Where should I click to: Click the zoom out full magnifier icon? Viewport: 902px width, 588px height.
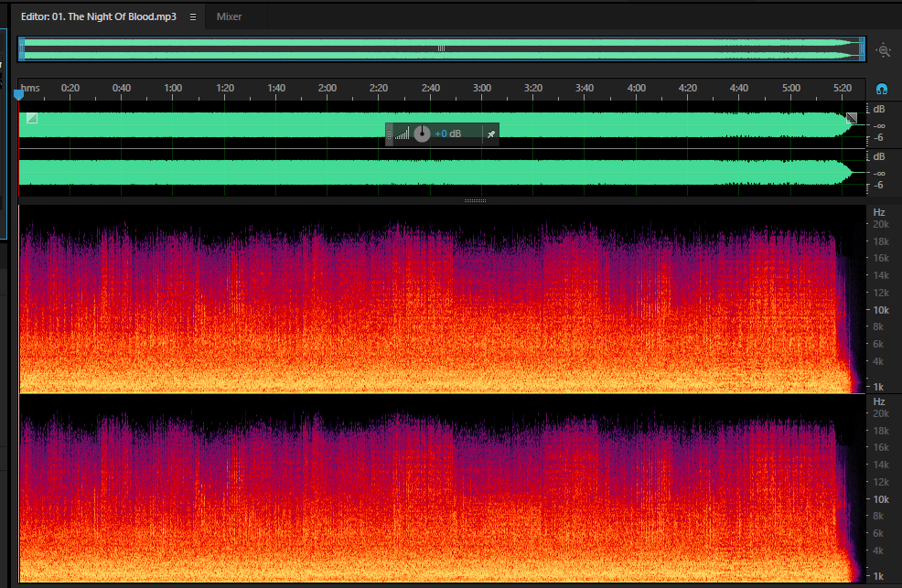(x=883, y=50)
